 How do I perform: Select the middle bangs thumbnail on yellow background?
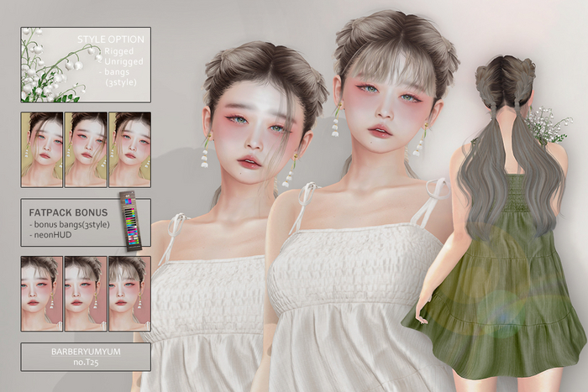[86, 149]
